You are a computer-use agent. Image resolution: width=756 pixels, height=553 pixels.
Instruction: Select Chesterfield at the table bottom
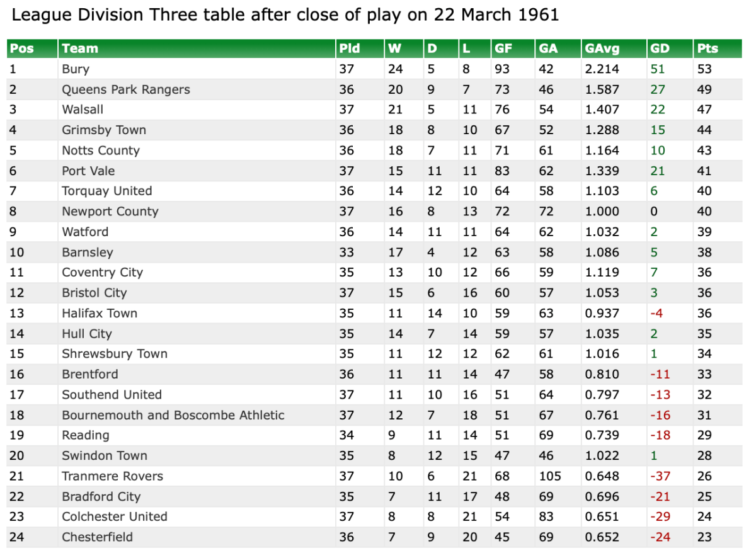coord(97,537)
